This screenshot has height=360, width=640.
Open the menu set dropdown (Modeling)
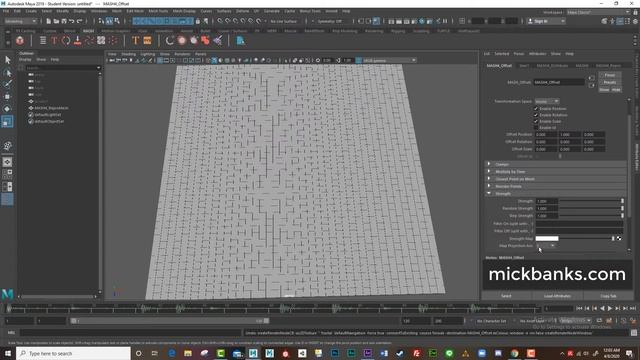20,21
